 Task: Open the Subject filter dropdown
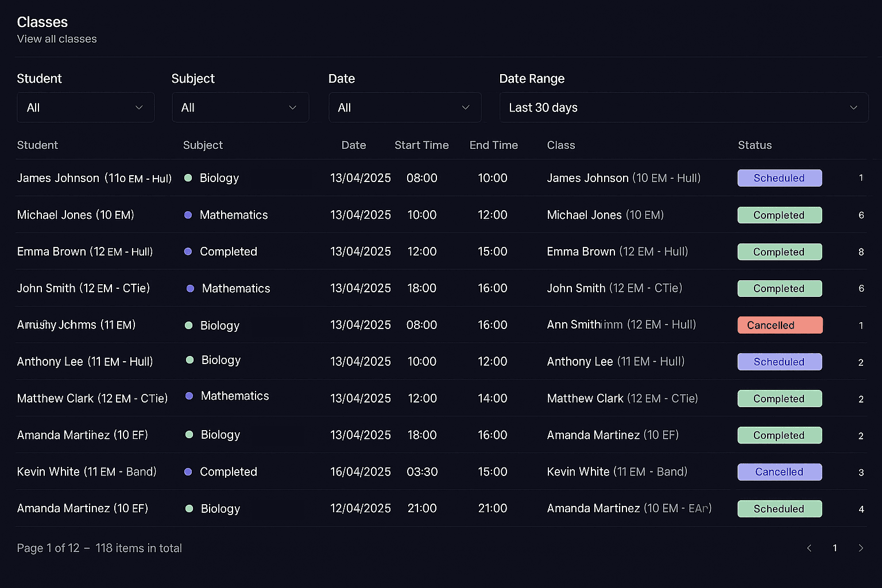coord(240,107)
